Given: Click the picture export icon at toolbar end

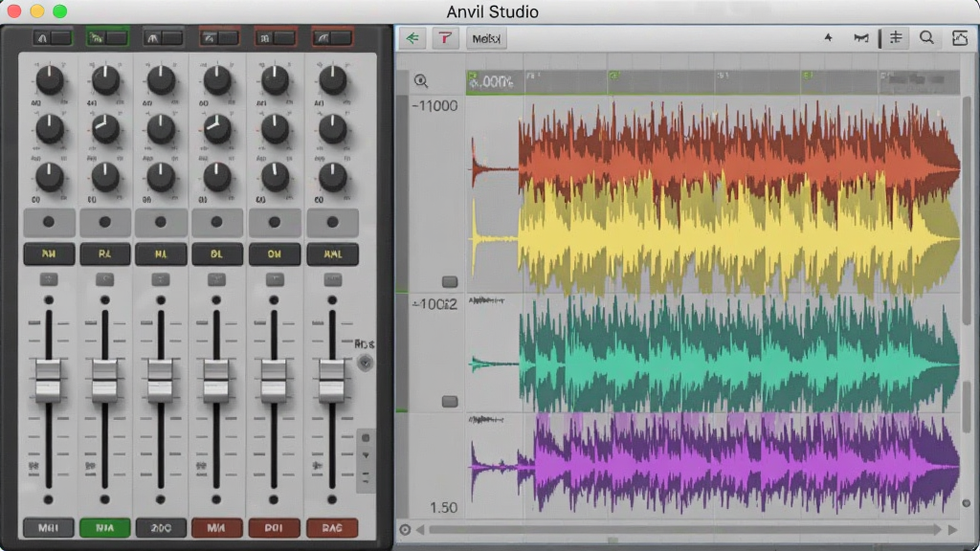Looking at the screenshot, I should 960,38.
